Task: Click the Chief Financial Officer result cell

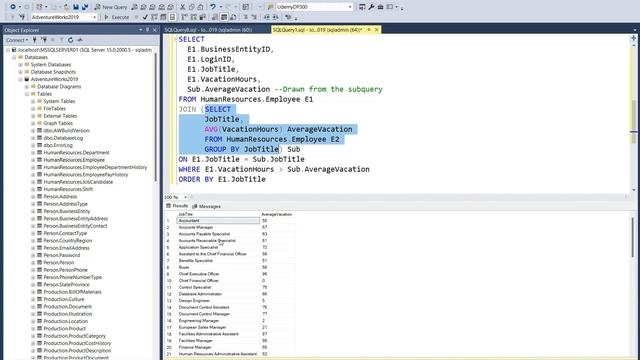Action: point(218,281)
